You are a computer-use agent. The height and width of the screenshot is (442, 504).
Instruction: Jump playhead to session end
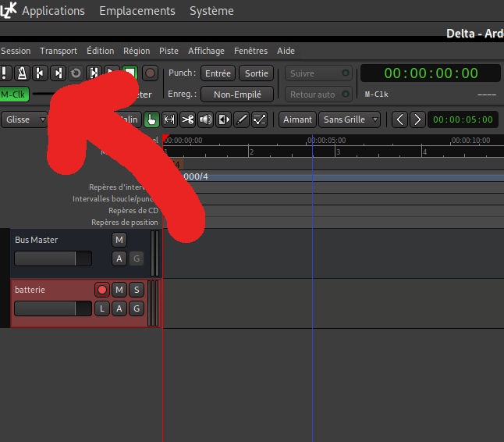58,73
